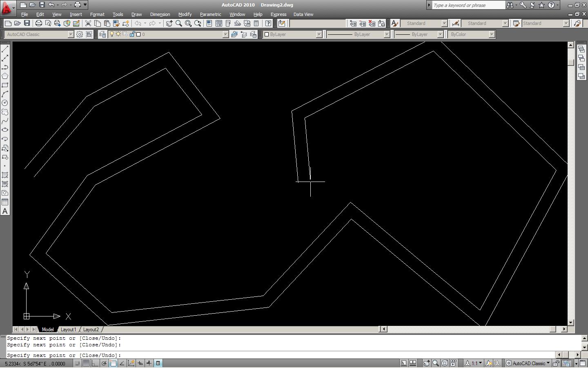The width and height of the screenshot is (588, 368).
Task: Open the AutoCAD Classic workspace dropdown
Action: (x=528, y=363)
